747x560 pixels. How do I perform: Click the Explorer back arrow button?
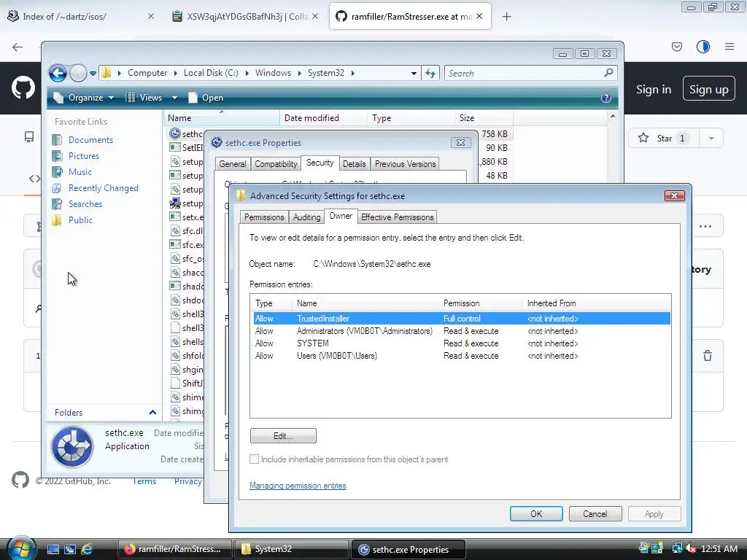(58, 74)
